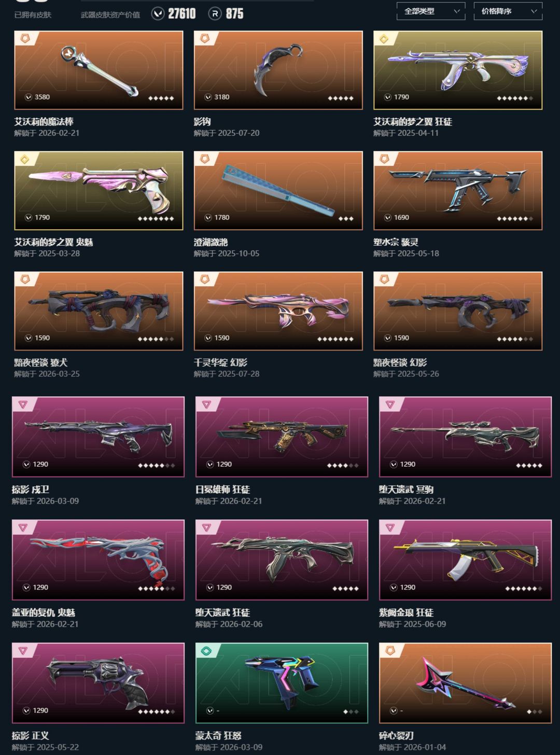
Task: Click the VP price icon on 影钩 card
Action: (x=208, y=97)
